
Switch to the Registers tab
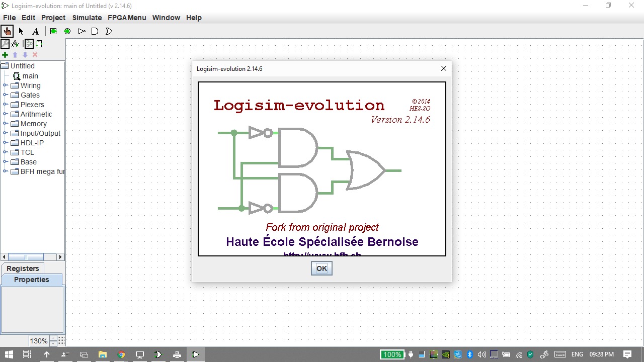[x=23, y=268]
